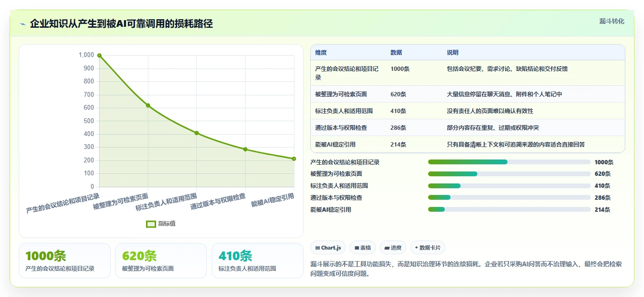This screenshot has width=644, height=297.
Task: Click the x-axis label 能被AI稳定引用
Action: coord(272,200)
